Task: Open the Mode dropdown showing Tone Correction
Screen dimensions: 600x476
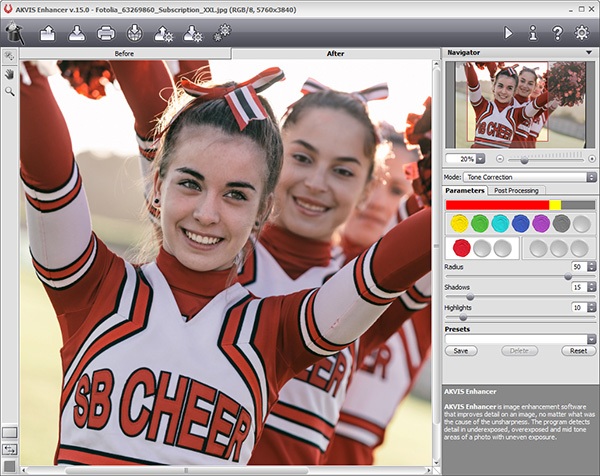Action: 530,177
